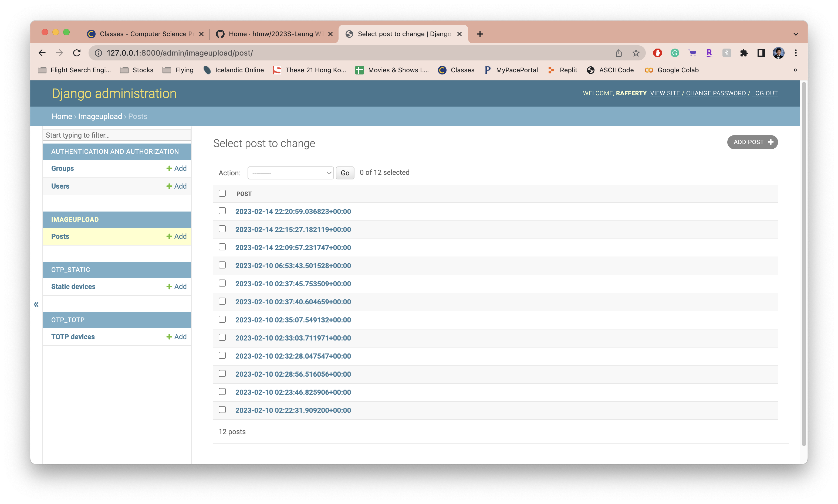The image size is (838, 504).
Task: Open the Extensions puzzle icon
Action: 744,53
